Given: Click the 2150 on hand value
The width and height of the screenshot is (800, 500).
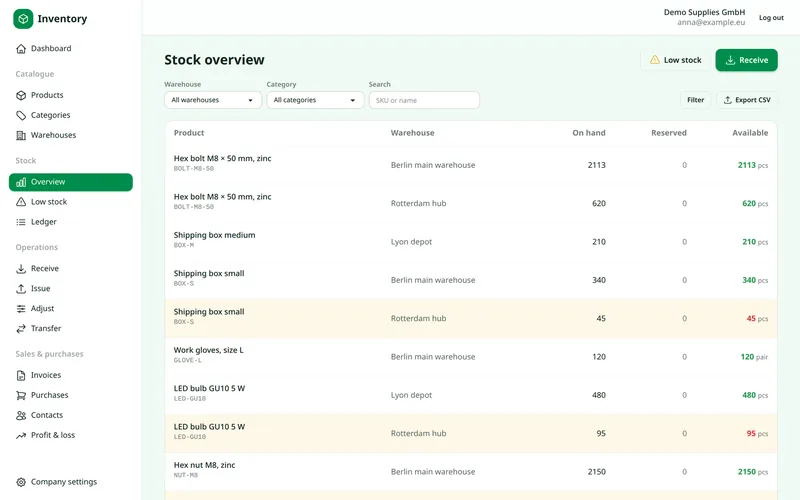Looking at the screenshot, I should 596,472.
